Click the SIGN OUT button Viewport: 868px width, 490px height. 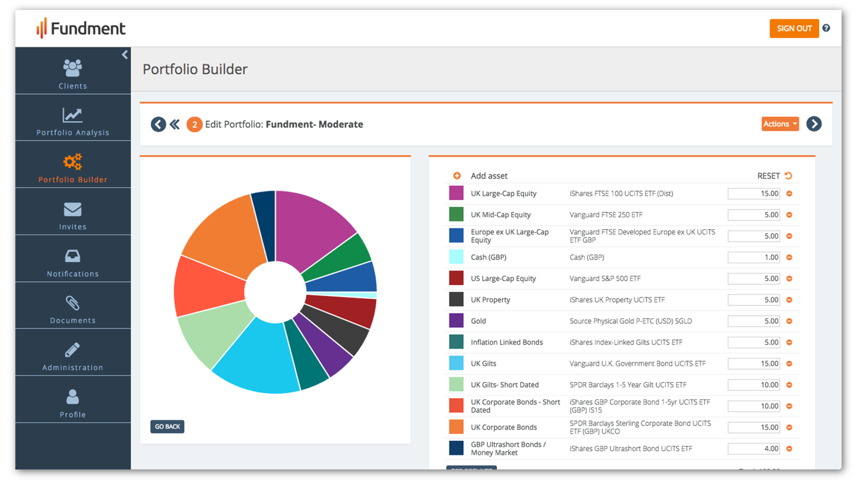(x=794, y=28)
